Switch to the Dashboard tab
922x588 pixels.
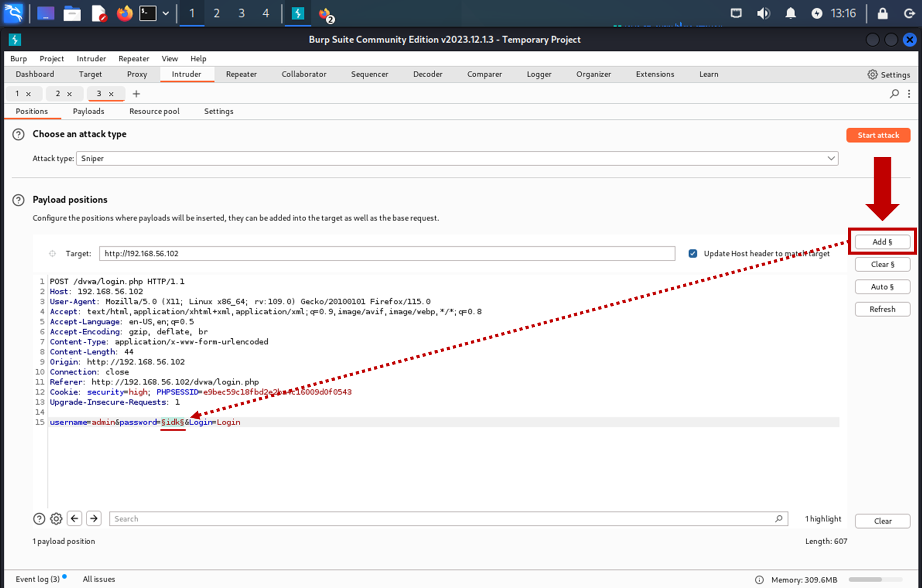tap(35, 74)
